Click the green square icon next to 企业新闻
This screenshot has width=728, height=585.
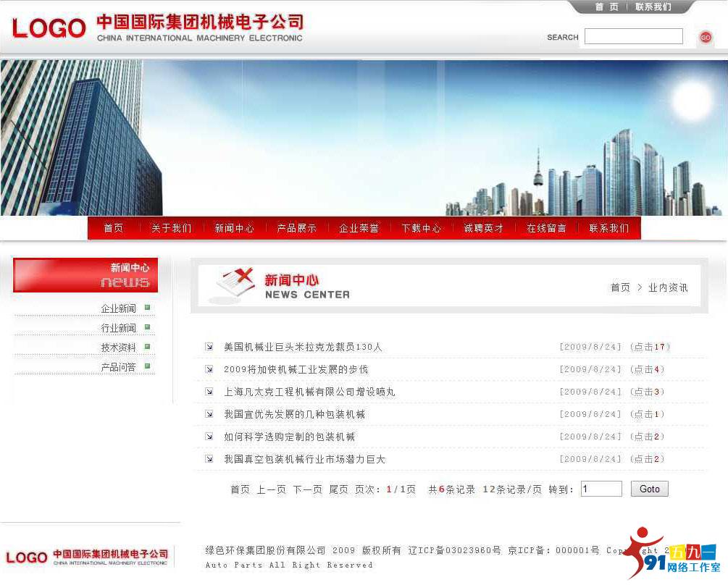(147, 308)
